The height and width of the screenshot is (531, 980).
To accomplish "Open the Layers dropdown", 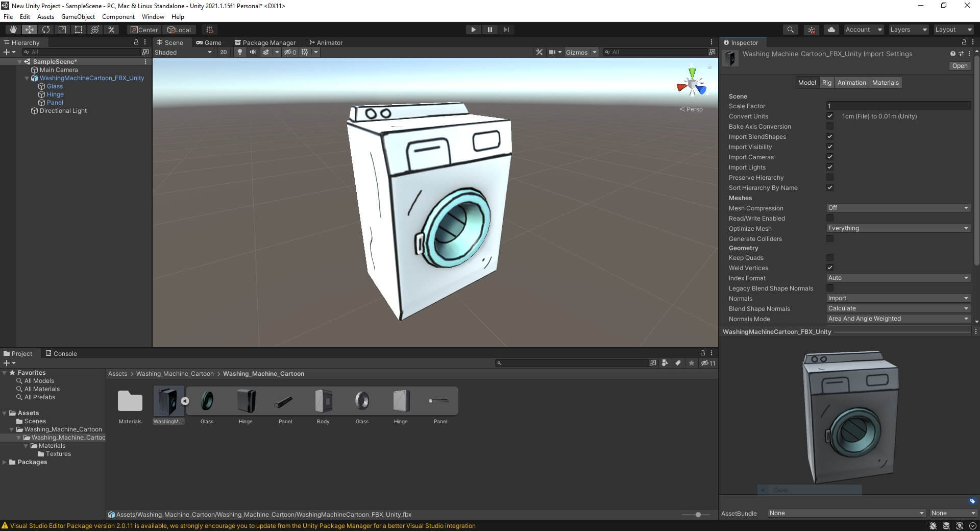I will click(x=908, y=30).
